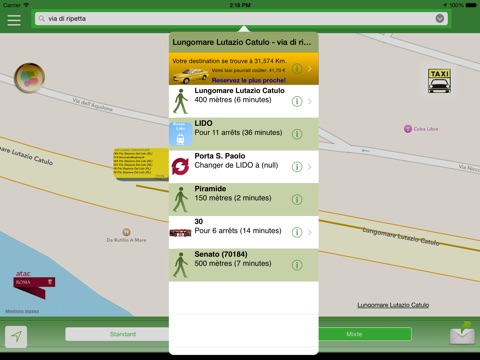Tap the TAXI icon on map
The image size is (480, 360).
pyautogui.click(x=439, y=81)
